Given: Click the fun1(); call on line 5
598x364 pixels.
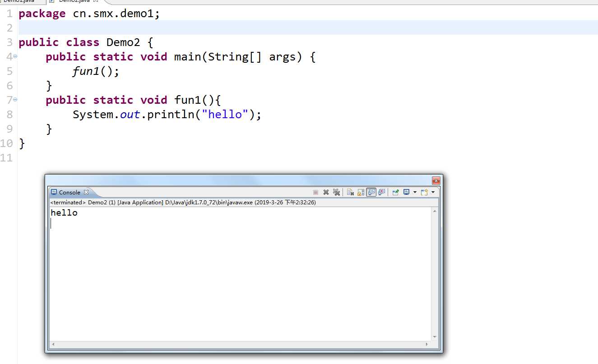Looking at the screenshot, I should point(96,71).
